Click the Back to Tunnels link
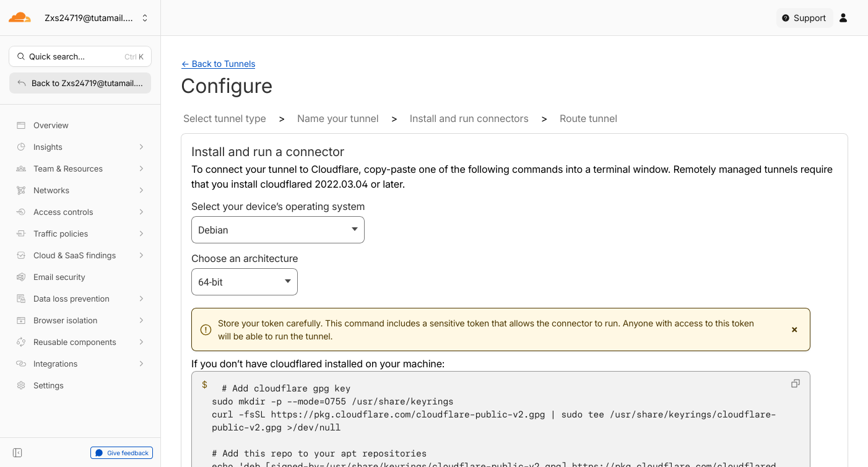868x467 pixels. point(218,64)
